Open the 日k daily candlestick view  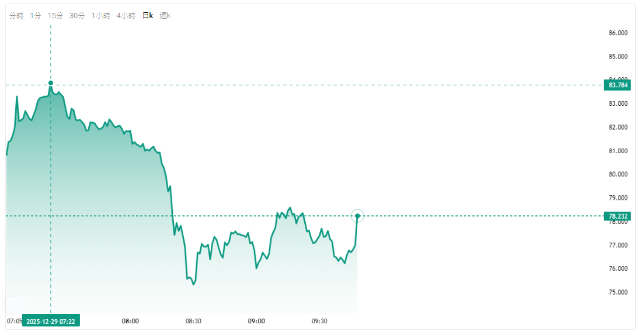[148, 16]
